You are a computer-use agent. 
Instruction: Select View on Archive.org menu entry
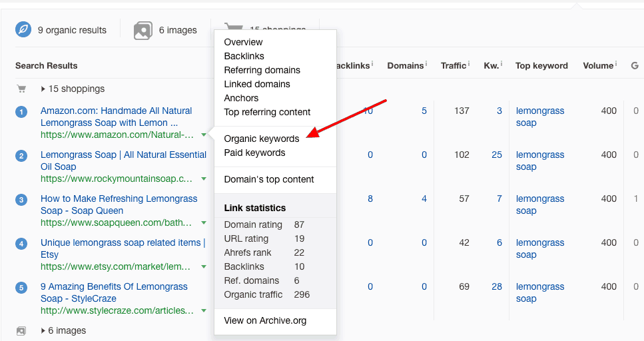tap(265, 320)
